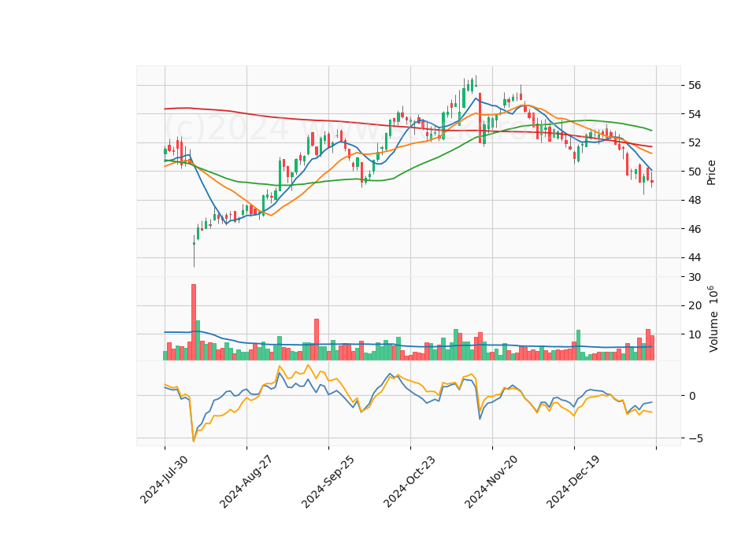Click the volume tick label 10
The width and height of the screenshot is (756, 543).
pyautogui.click(x=695, y=334)
